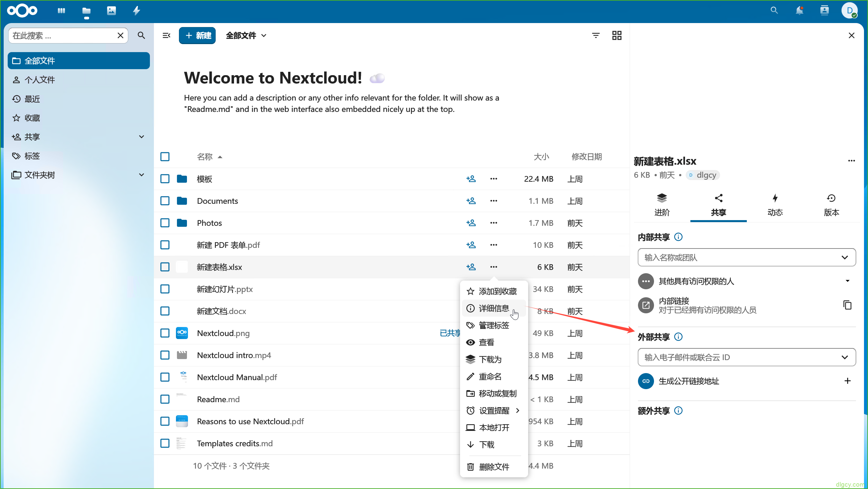Viewport: 868px width, 489px height.
Task: Choose 详细信息 in context menu
Action: 494,308
